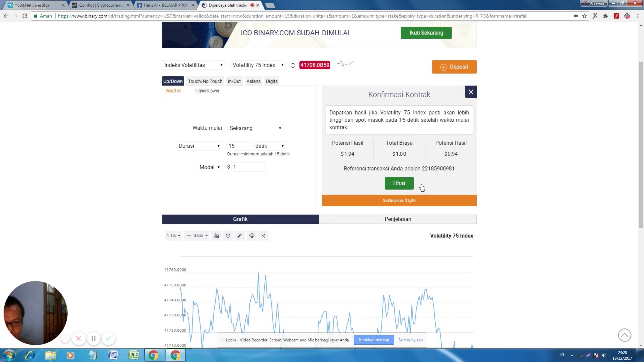This screenshot has width=644, height=362.
Task: Open the Garis chart type dropdown
Action: (x=197, y=235)
